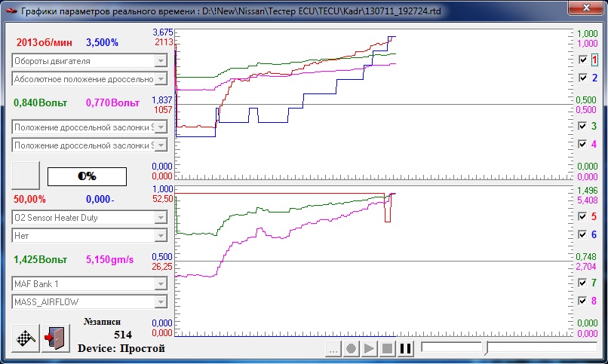Click the pause playback button
The height and width of the screenshot is (364, 608).
(x=406, y=348)
